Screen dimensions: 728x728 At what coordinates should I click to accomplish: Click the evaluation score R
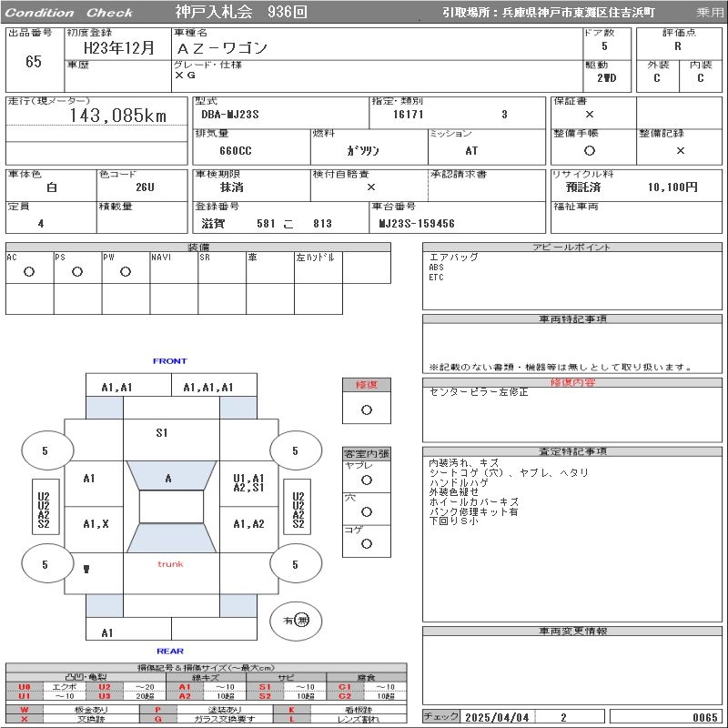click(x=678, y=46)
